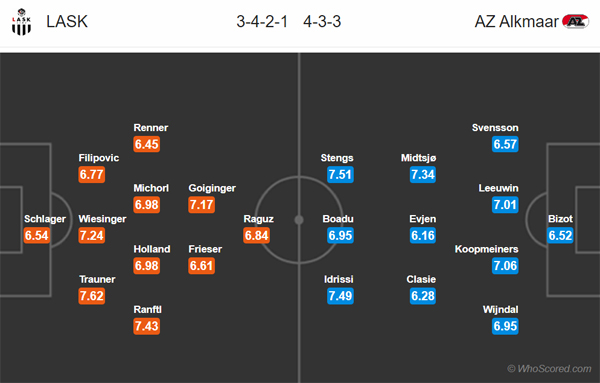This screenshot has height=383, width=600.
Task: Click the LASK team name
Action: (67, 21)
